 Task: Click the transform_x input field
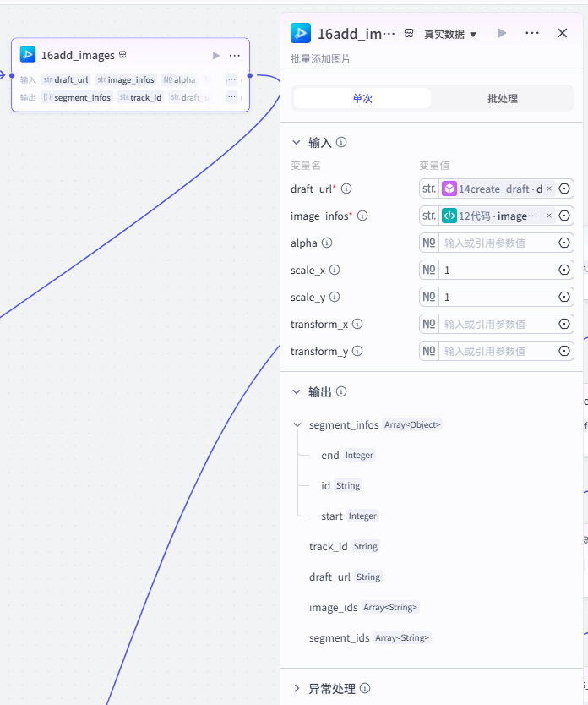[498, 324]
